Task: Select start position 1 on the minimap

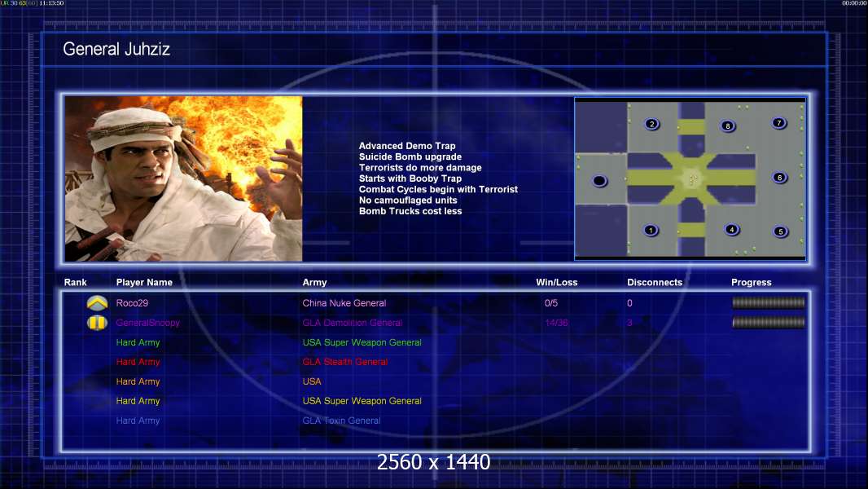Action: [651, 230]
